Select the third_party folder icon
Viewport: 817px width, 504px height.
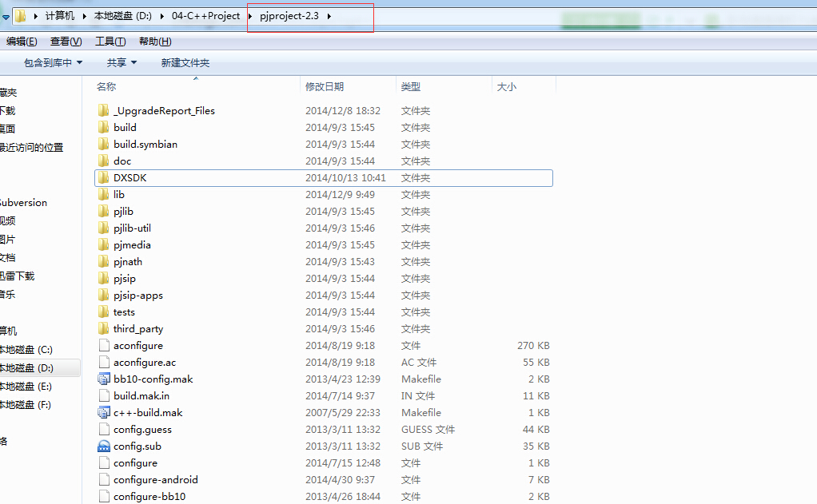point(104,328)
